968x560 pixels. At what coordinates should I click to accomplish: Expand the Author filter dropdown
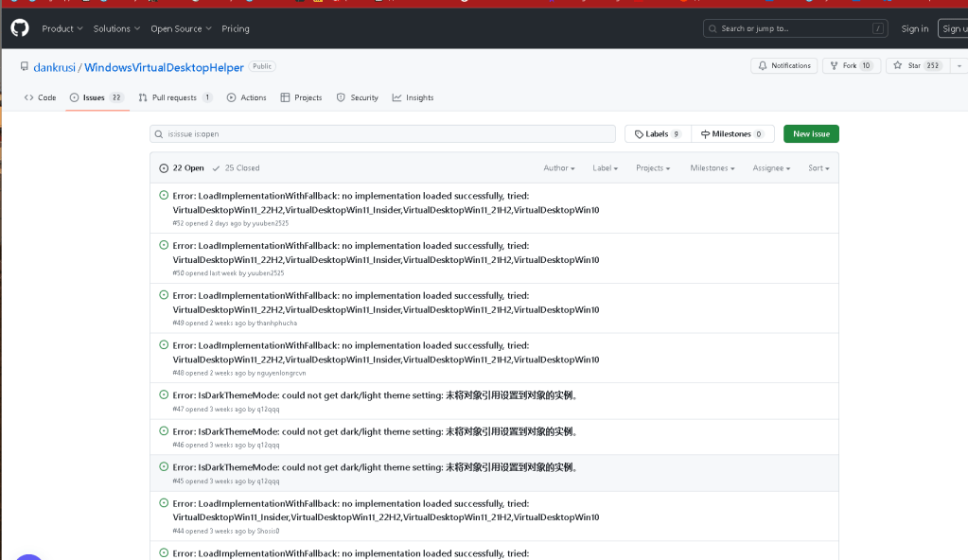click(558, 168)
